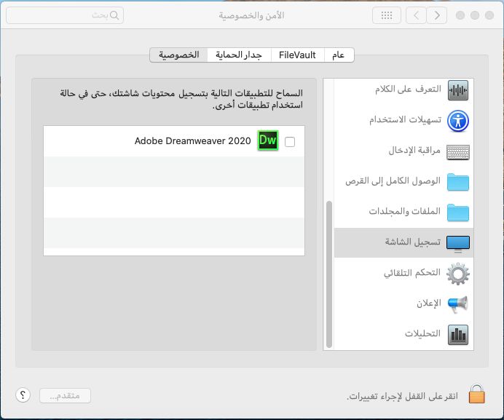Go back with the left chevron
The image size is (504, 420).
tap(417, 15)
